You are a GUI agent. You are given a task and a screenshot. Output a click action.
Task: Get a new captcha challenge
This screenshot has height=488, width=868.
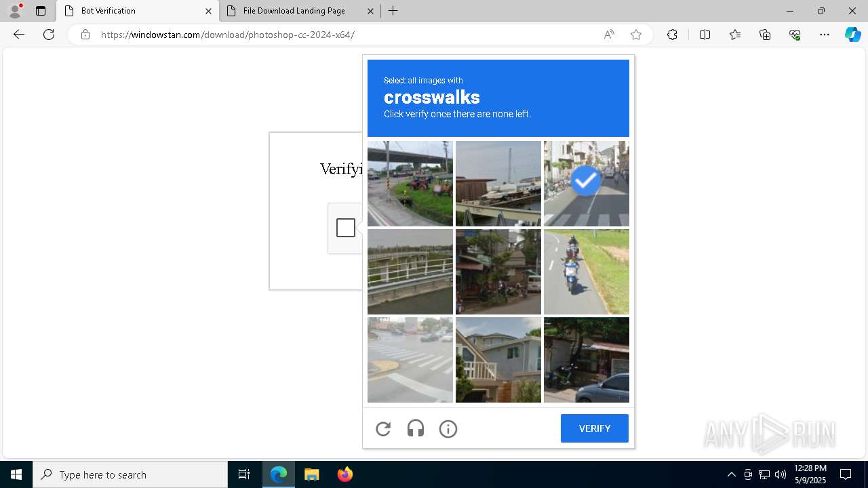(x=383, y=428)
